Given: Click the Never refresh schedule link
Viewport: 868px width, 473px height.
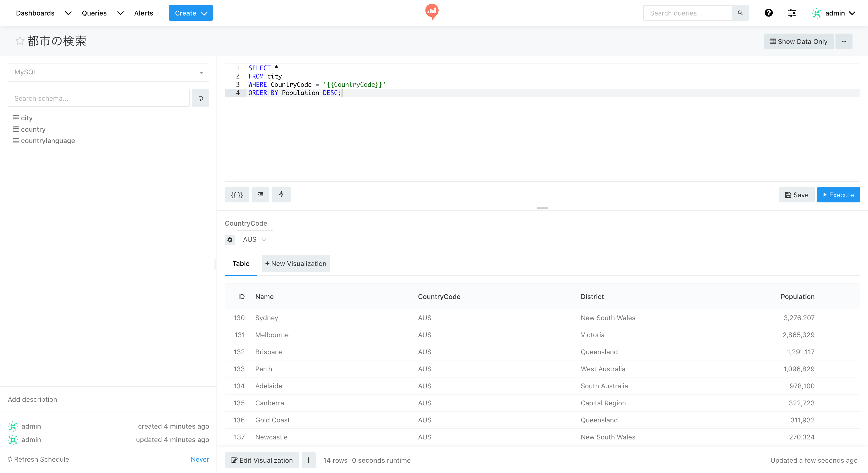Looking at the screenshot, I should point(200,459).
